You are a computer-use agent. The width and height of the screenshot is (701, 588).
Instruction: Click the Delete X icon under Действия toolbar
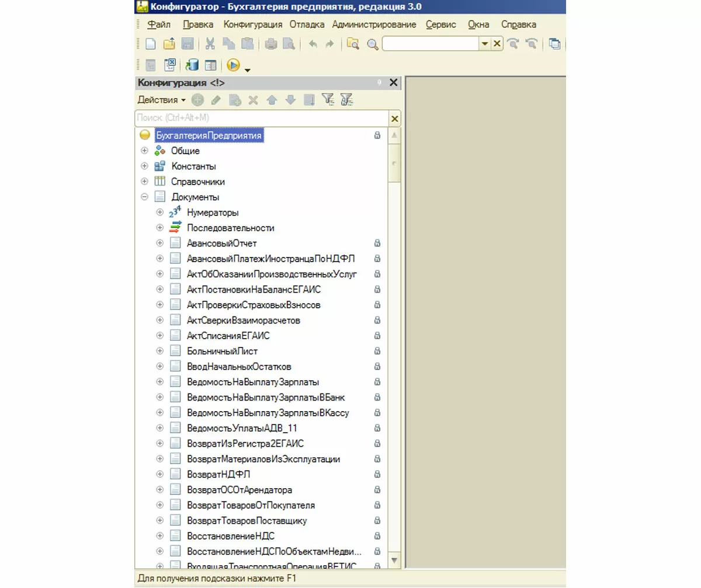tap(253, 100)
